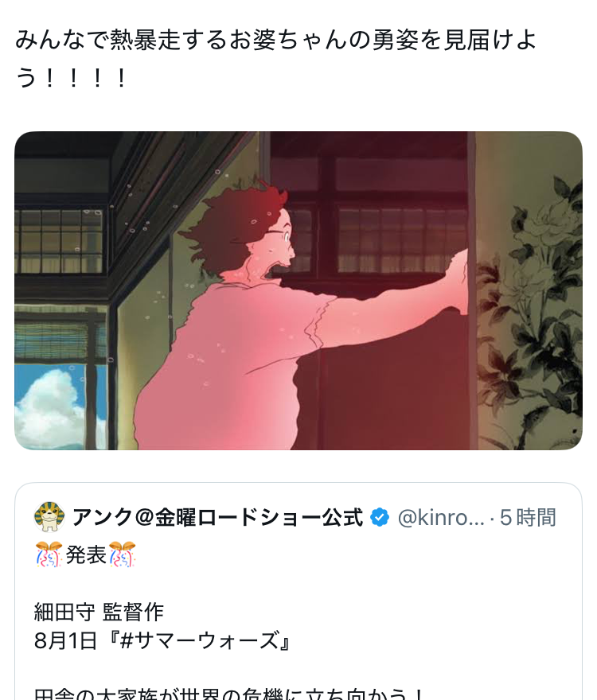The image size is (597, 700).
Task: Open the anime grandma image attachment
Action: pyautogui.click(x=298, y=290)
